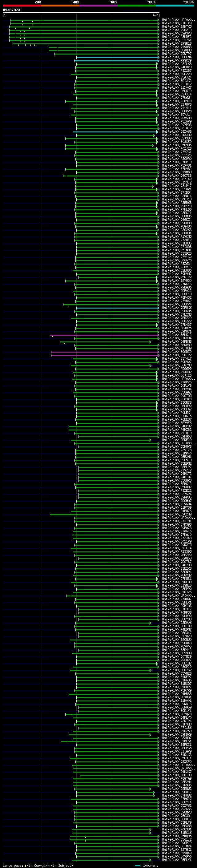Click the green alignment bar for UniRef100_A8MRF2
Image resolution: width=197 pixels, height=868 pixels.
(84, 37)
